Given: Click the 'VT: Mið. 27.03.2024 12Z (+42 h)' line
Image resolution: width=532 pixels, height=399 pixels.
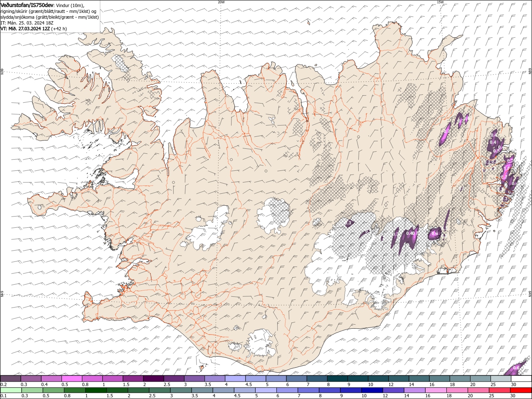Looking at the screenshot, I should pyautogui.click(x=34, y=29).
